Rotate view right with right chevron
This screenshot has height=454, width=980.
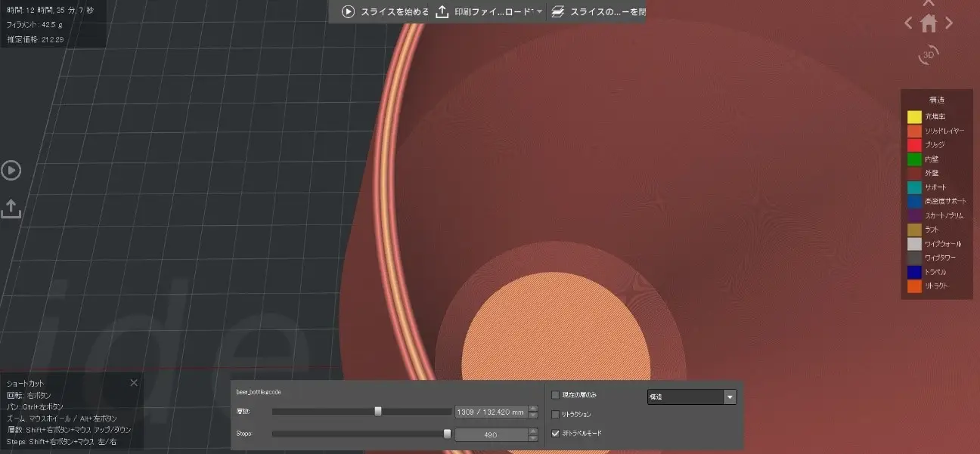pos(949,23)
